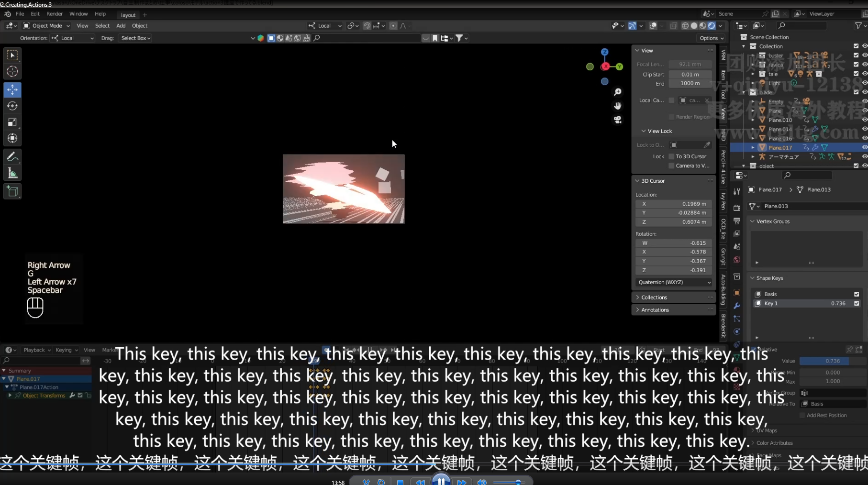Open the Edit menu
The width and height of the screenshot is (868, 485).
35,14
